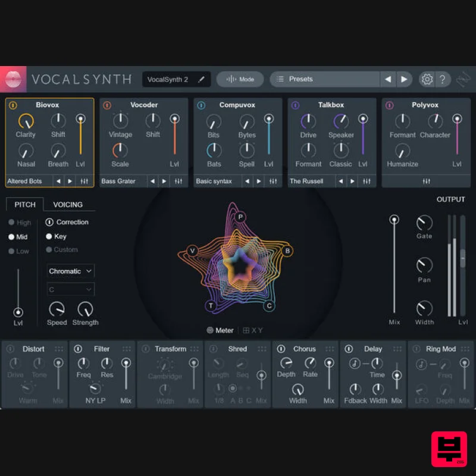Enable the Chorus effect power toggle

pyautogui.click(x=281, y=349)
